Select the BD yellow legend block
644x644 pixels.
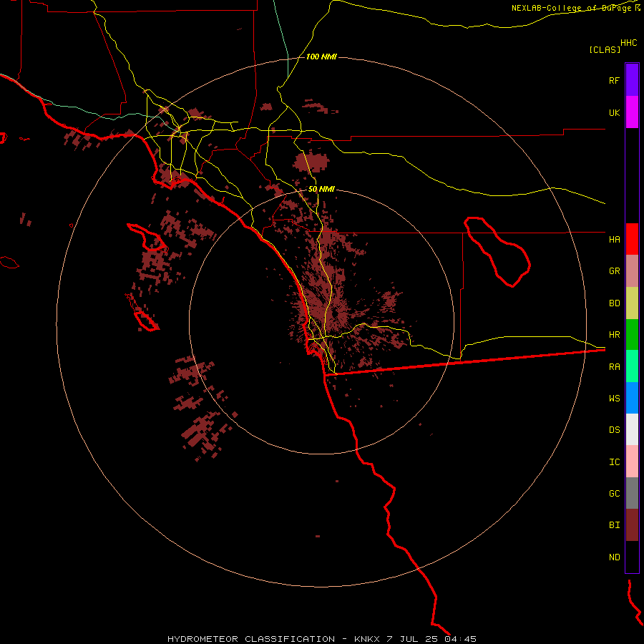[632, 303]
